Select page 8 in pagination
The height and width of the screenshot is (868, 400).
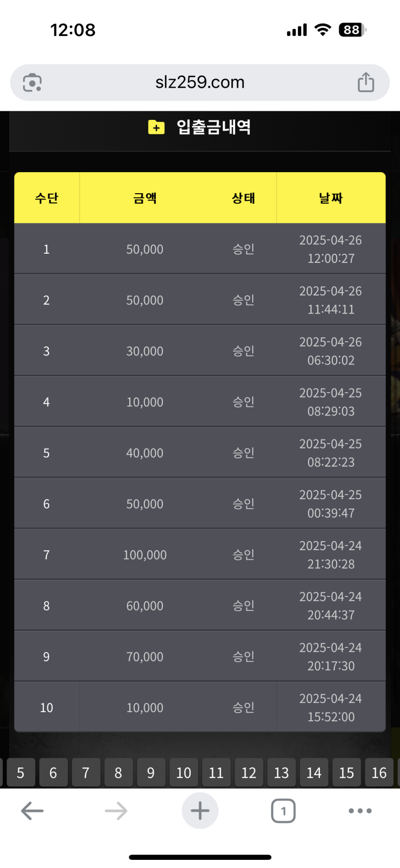(118, 773)
